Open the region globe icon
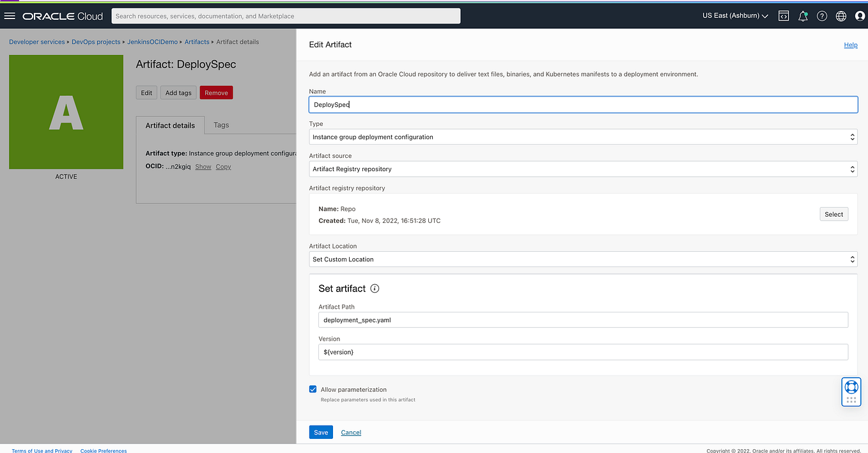This screenshot has height=453, width=868. 841,16
